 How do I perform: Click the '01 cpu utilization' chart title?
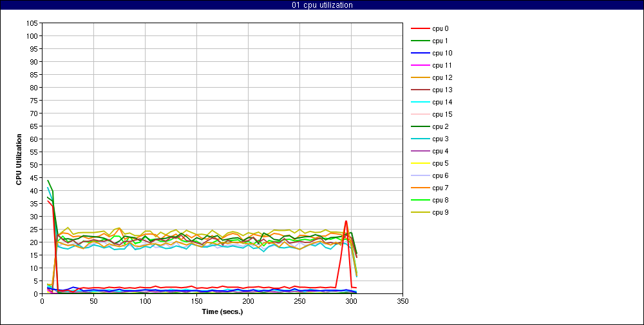tap(321, 5)
